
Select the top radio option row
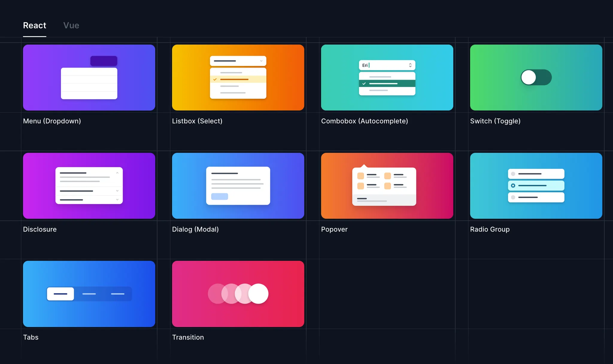point(536,174)
